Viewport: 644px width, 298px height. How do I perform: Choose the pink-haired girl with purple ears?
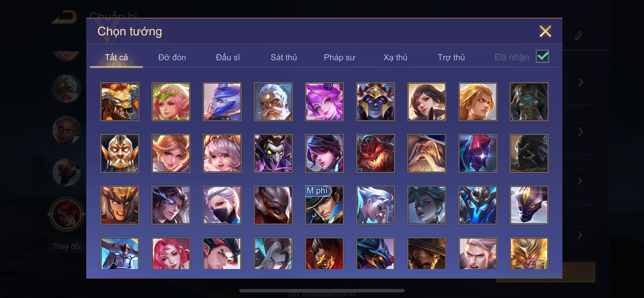click(324, 102)
